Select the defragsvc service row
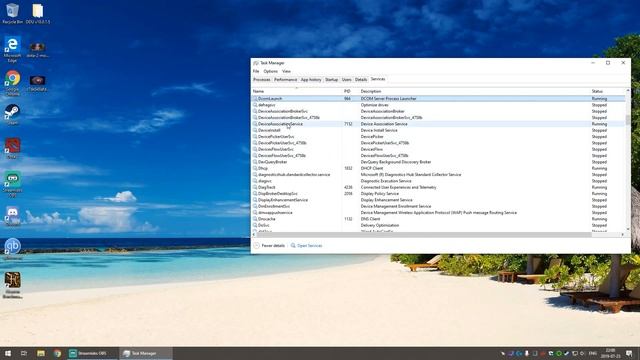 (438, 105)
